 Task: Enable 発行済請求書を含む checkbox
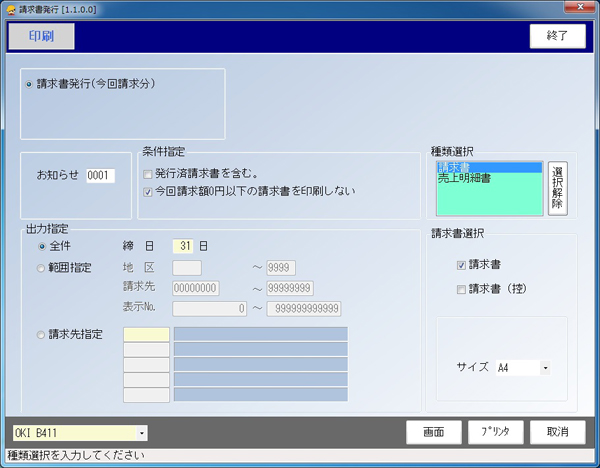click(x=148, y=173)
